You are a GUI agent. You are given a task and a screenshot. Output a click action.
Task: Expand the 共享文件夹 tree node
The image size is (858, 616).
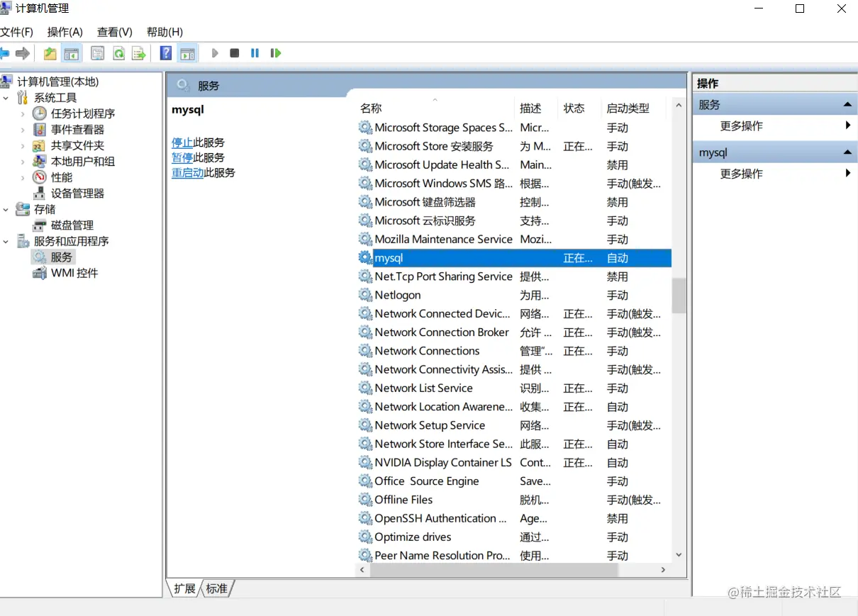pyautogui.click(x=23, y=145)
